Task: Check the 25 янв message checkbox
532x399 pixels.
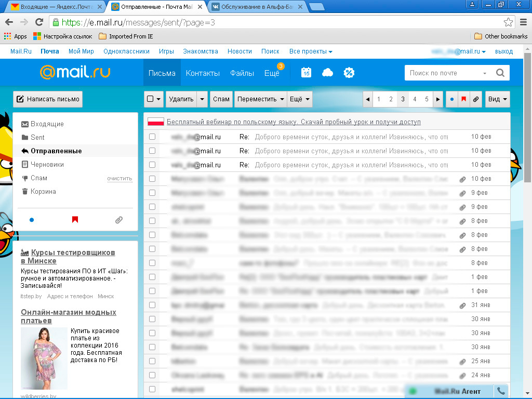Action: [x=152, y=361]
